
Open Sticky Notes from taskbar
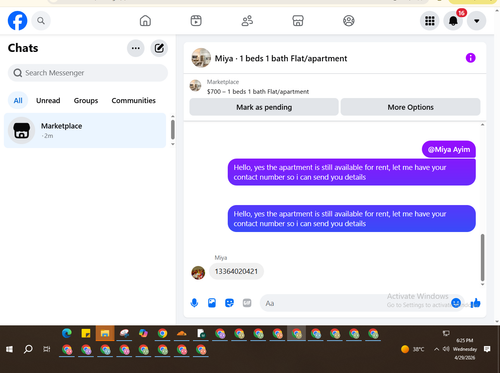(x=86, y=333)
